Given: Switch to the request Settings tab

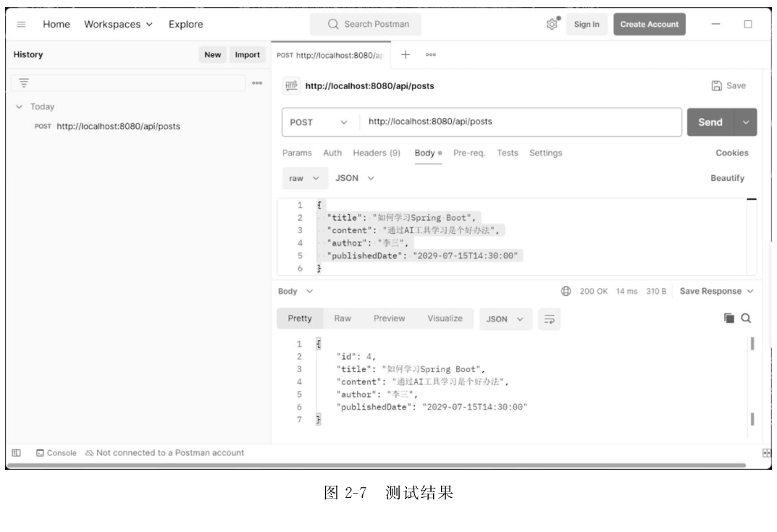Looking at the screenshot, I should coord(545,153).
